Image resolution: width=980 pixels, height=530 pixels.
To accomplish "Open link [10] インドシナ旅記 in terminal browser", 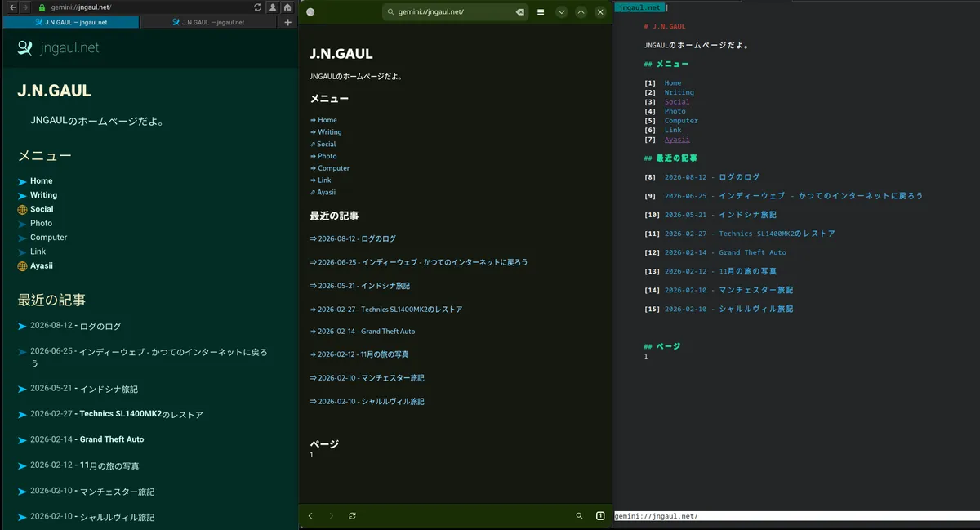I will [x=720, y=215].
